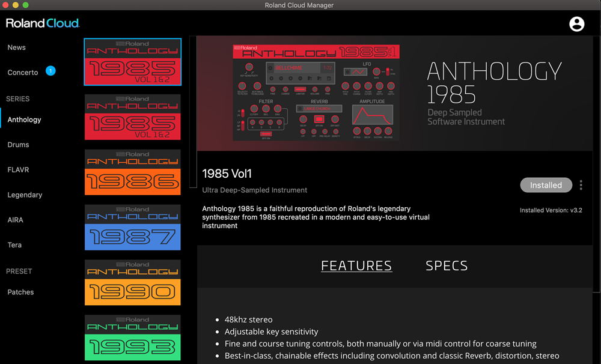The image size is (601, 364).
Task: Open the News section
Action: [16, 47]
